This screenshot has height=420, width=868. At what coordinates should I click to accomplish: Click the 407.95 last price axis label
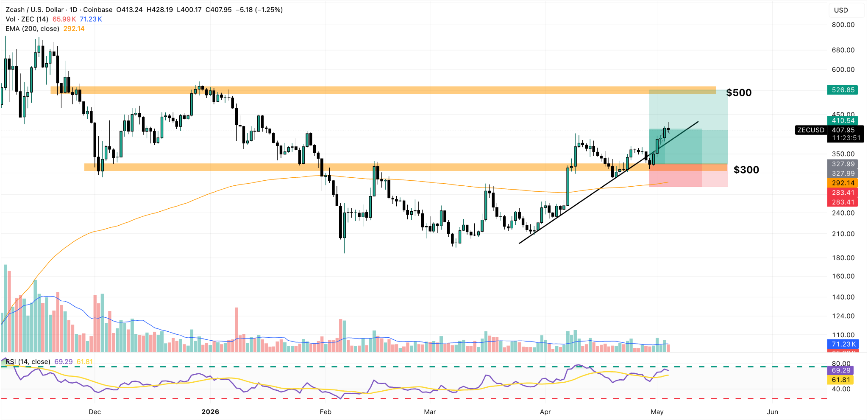tap(843, 130)
